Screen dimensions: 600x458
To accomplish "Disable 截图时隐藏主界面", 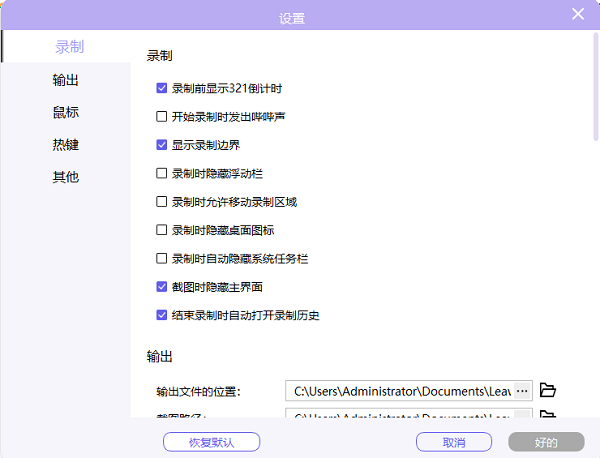I will 161,287.
